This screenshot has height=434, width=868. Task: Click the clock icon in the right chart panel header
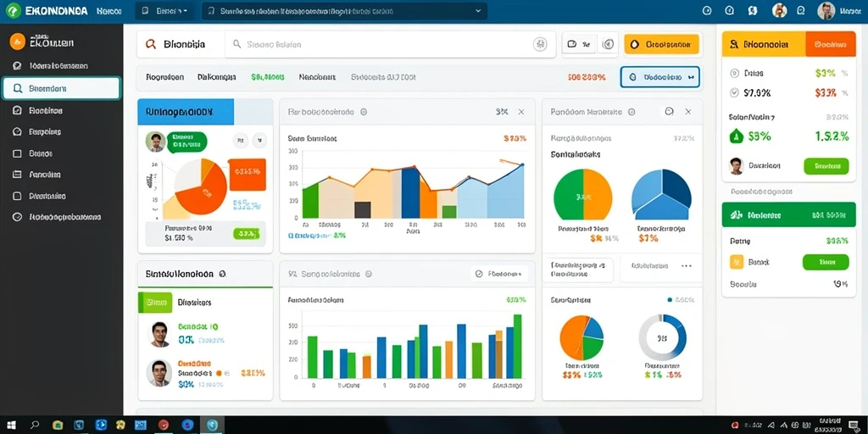[669, 112]
